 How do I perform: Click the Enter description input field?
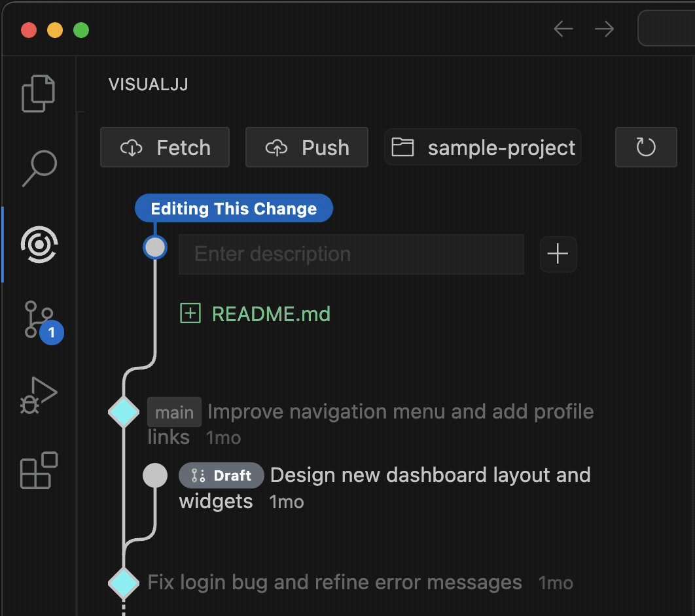351,254
